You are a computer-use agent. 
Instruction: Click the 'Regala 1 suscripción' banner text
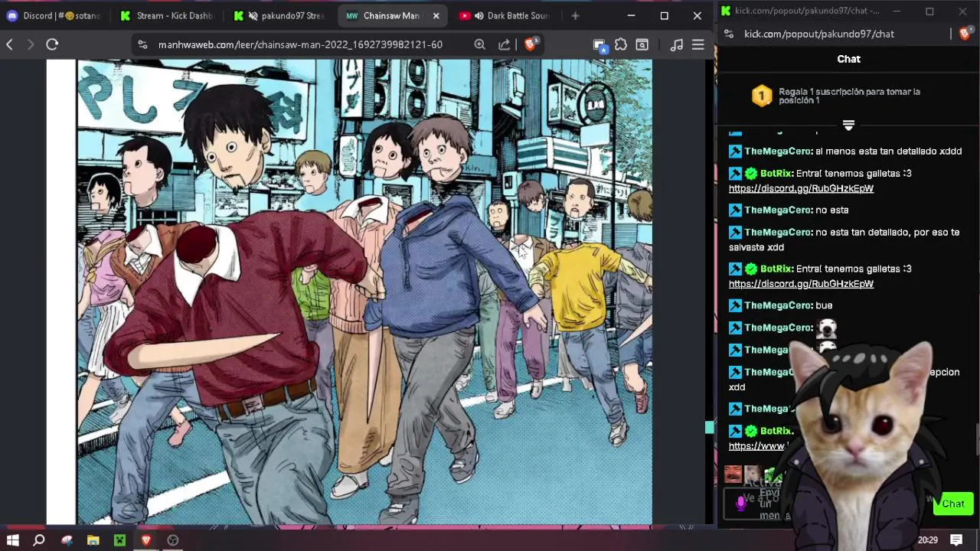849,96
